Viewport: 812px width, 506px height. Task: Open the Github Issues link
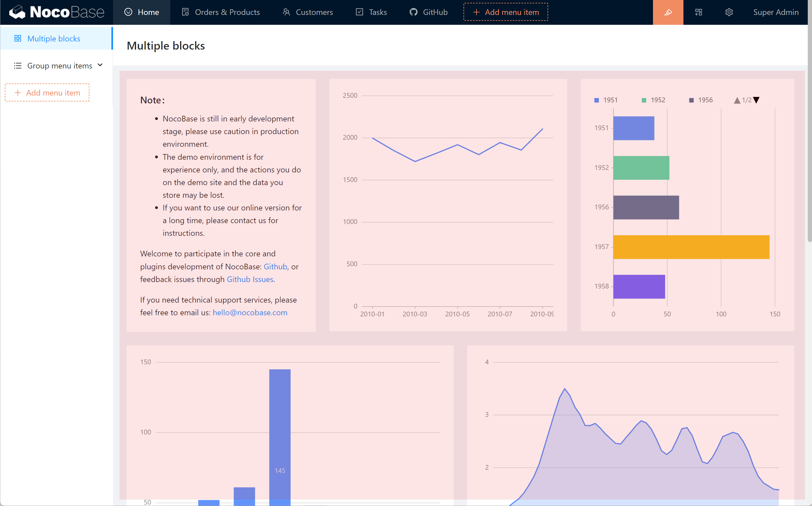tap(250, 279)
